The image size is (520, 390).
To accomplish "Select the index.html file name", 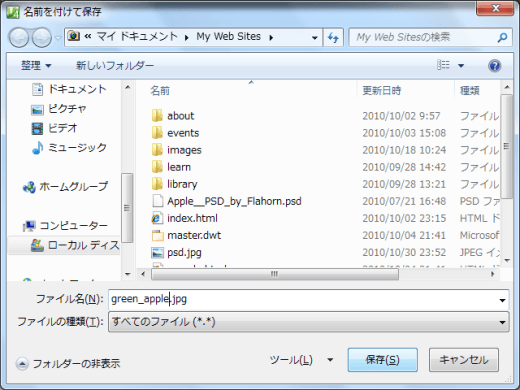I will tap(192, 218).
